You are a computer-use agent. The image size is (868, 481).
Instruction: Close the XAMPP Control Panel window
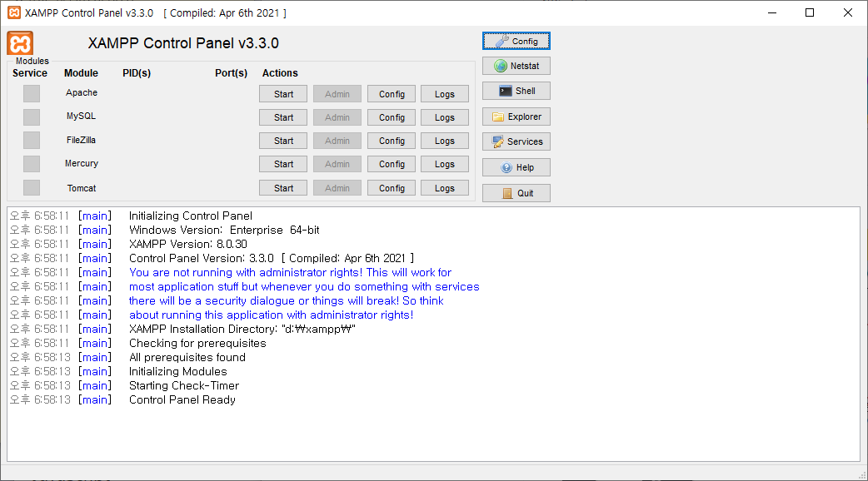coord(847,12)
